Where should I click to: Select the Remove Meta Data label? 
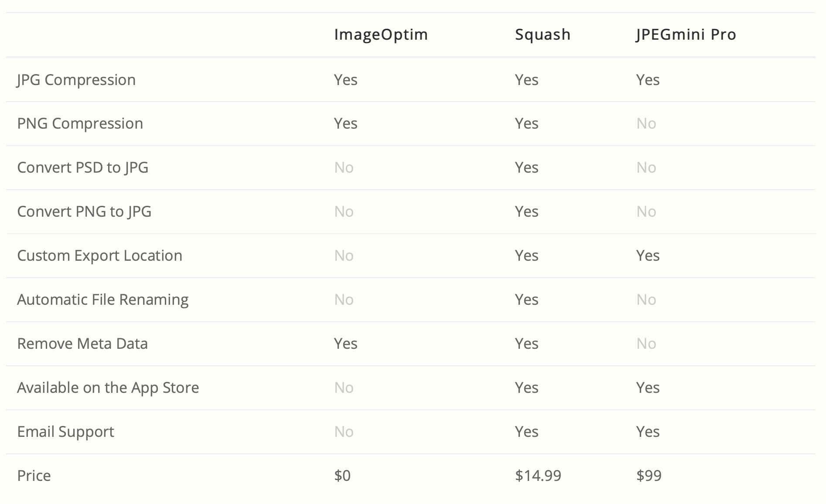82,344
